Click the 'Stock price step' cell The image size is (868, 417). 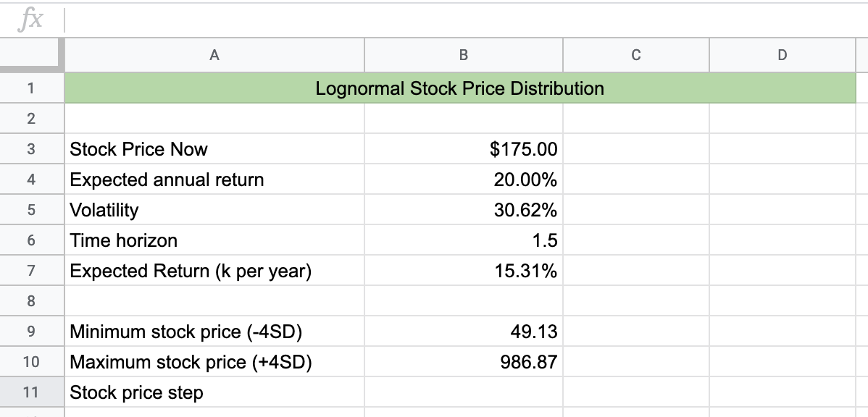214,392
